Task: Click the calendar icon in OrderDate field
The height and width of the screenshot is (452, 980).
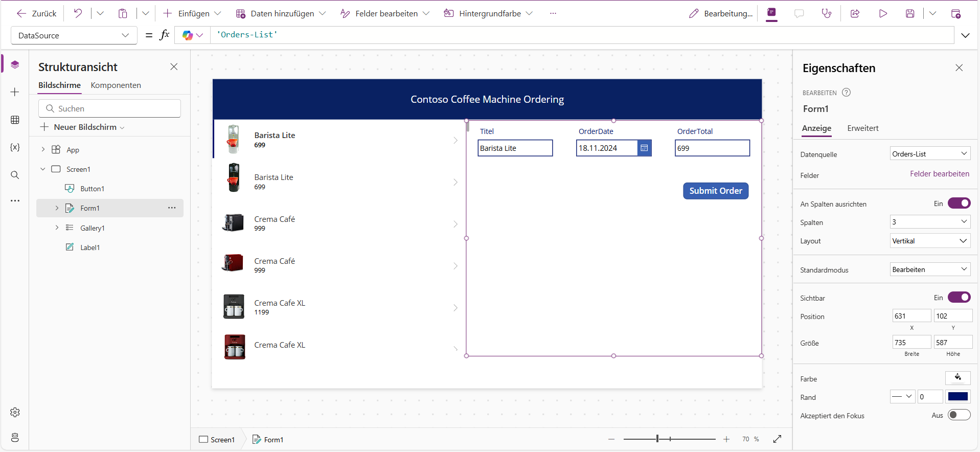Action: click(x=644, y=148)
